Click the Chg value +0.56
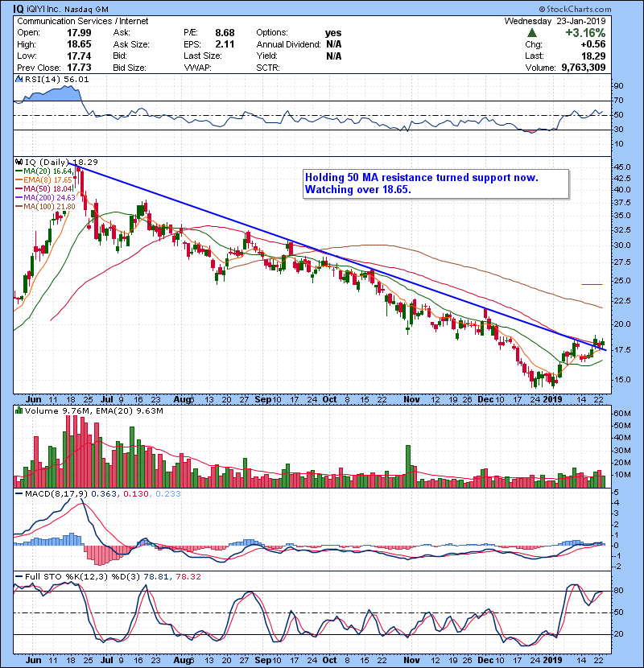The height and width of the screenshot is (668, 644). coord(592,44)
